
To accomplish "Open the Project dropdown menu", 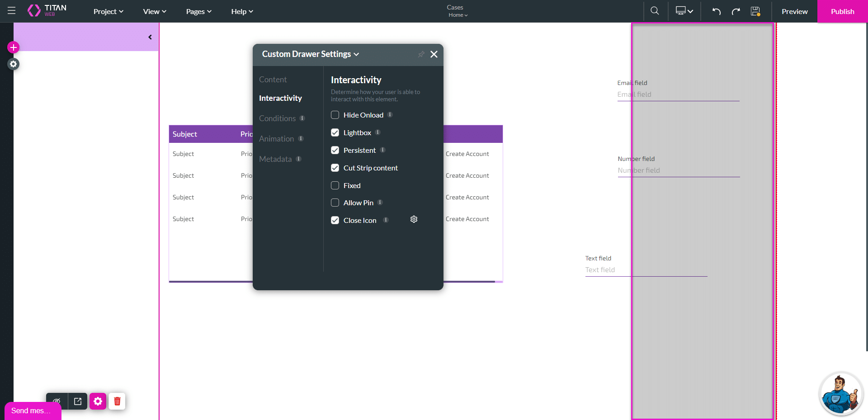I will 108,11.
